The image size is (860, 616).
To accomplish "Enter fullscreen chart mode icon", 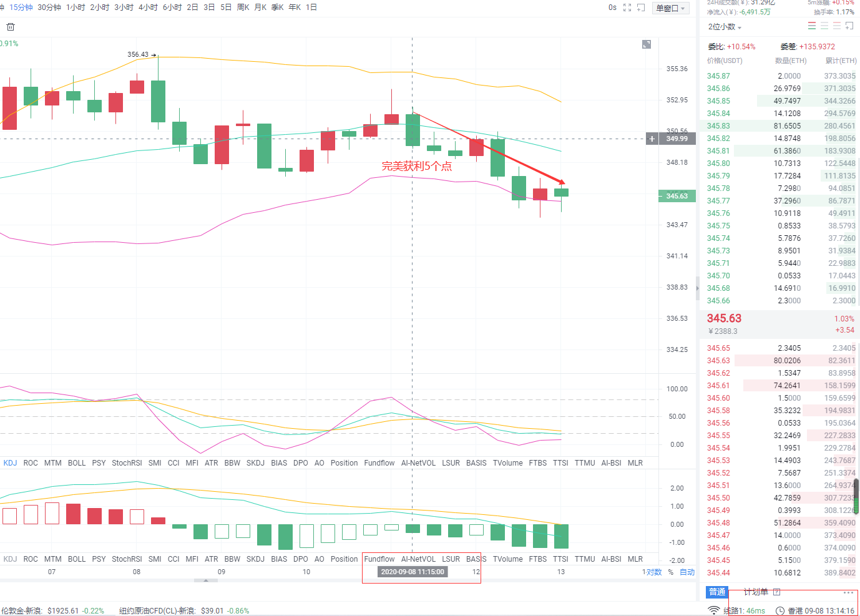I will pos(627,7).
